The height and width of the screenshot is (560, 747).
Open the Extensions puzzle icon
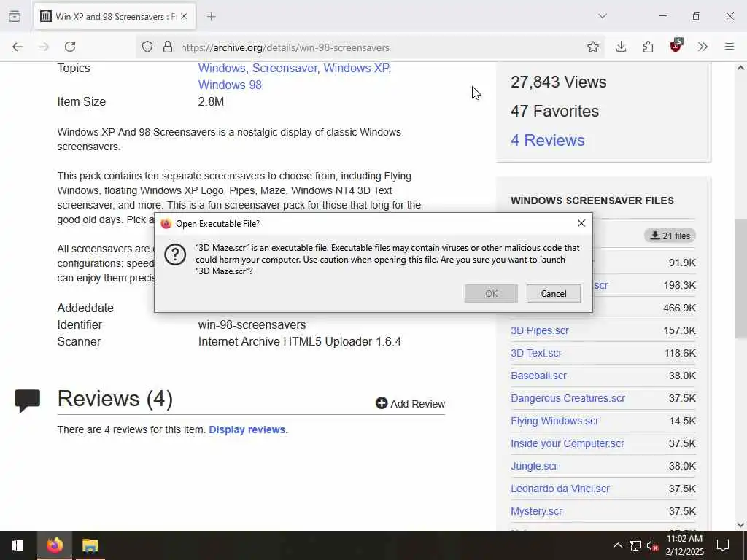[648, 47]
